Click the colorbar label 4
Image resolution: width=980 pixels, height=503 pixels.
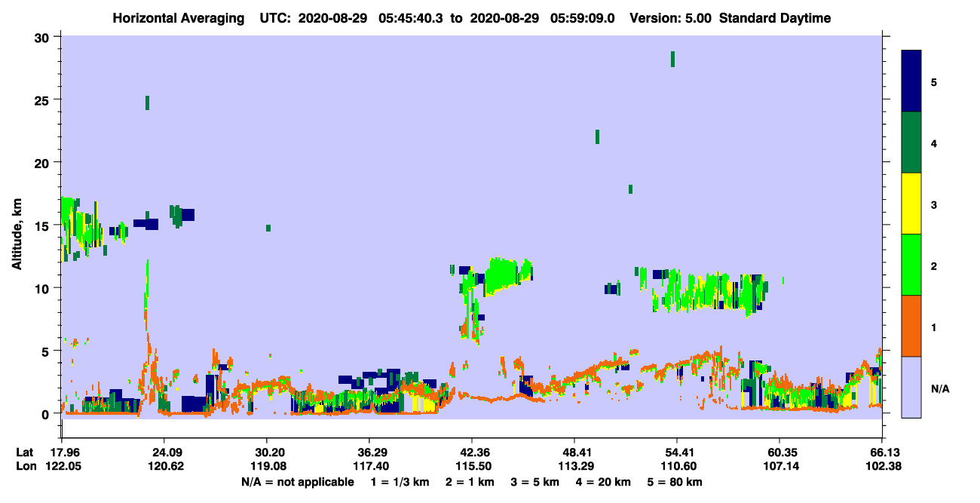[x=933, y=143]
